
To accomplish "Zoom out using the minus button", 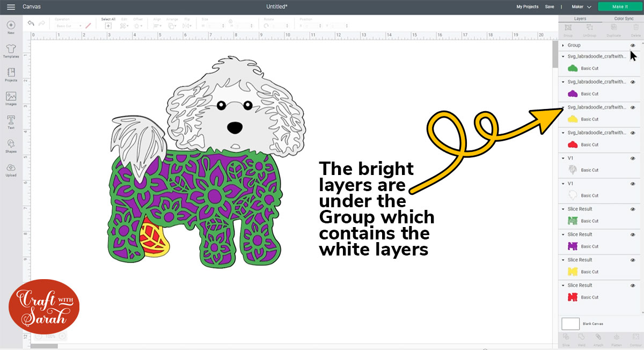I will click(39, 336).
